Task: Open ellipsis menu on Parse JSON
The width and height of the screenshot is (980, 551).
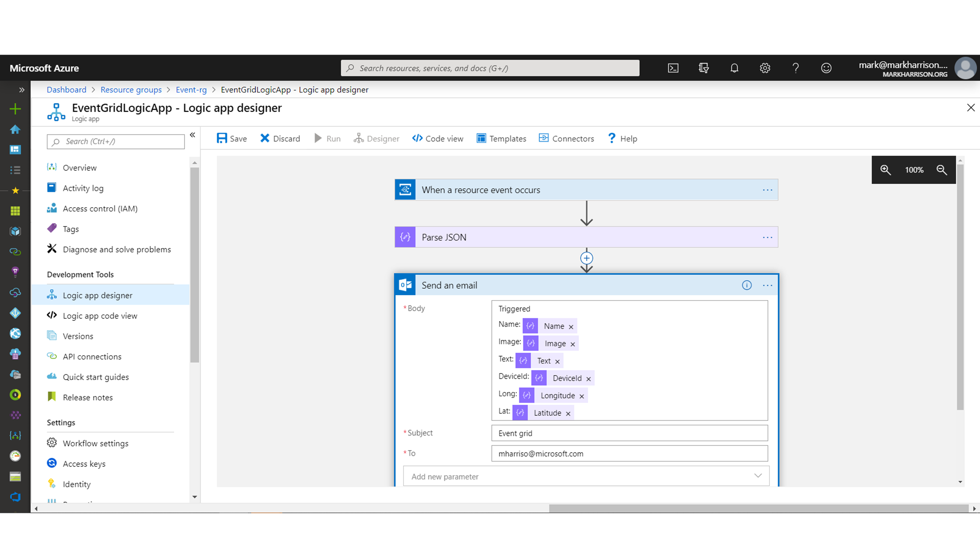Action: point(767,237)
